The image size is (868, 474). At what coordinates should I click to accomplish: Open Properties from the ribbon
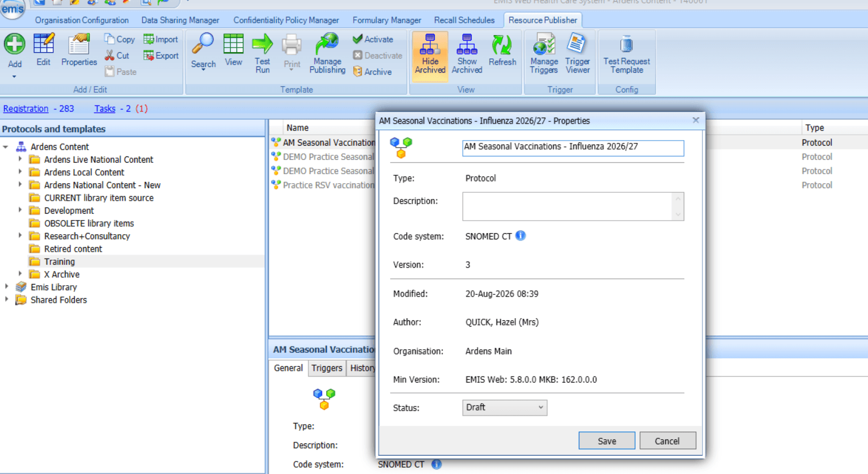79,50
